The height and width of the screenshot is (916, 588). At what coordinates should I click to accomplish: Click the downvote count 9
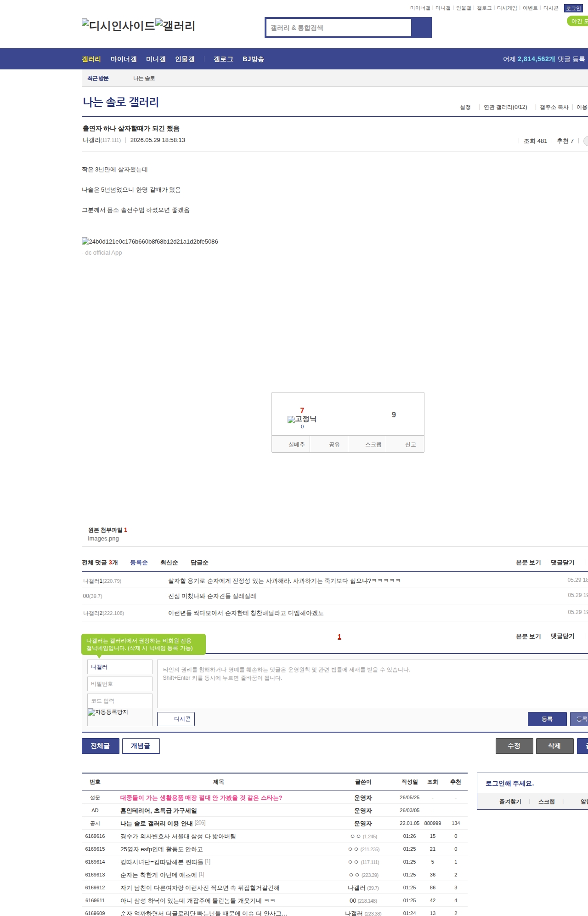pos(394,415)
